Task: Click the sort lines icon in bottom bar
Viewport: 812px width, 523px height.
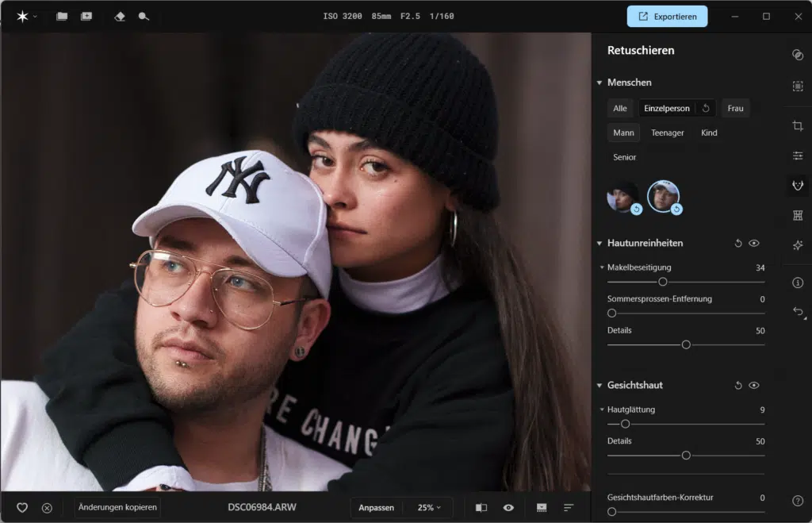Action: coord(569,507)
